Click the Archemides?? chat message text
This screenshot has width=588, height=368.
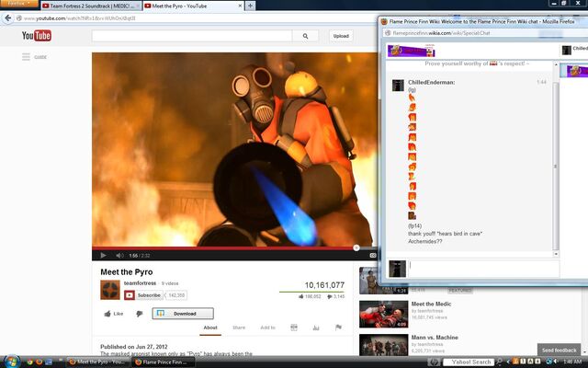point(424,241)
